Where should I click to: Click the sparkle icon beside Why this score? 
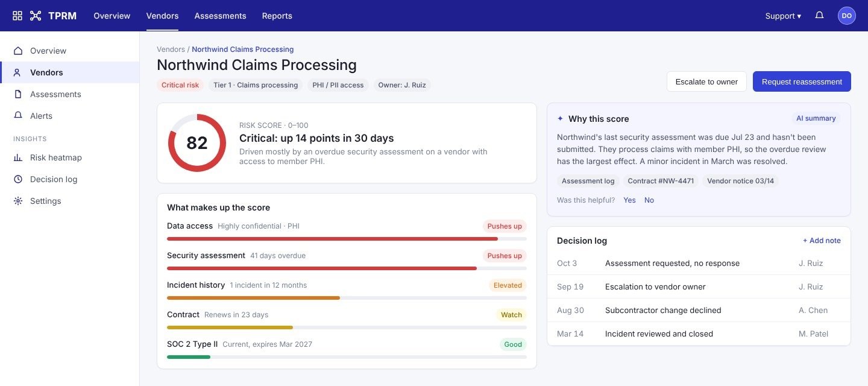[561, 119]
